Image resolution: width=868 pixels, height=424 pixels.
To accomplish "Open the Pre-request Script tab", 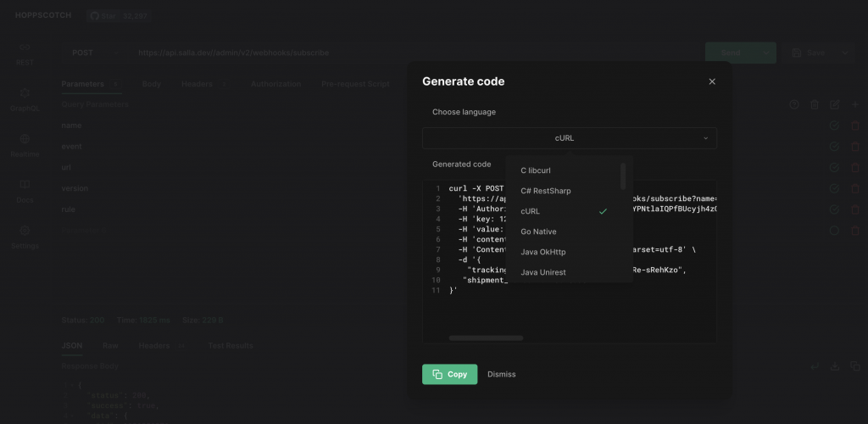I will [355, 84].
